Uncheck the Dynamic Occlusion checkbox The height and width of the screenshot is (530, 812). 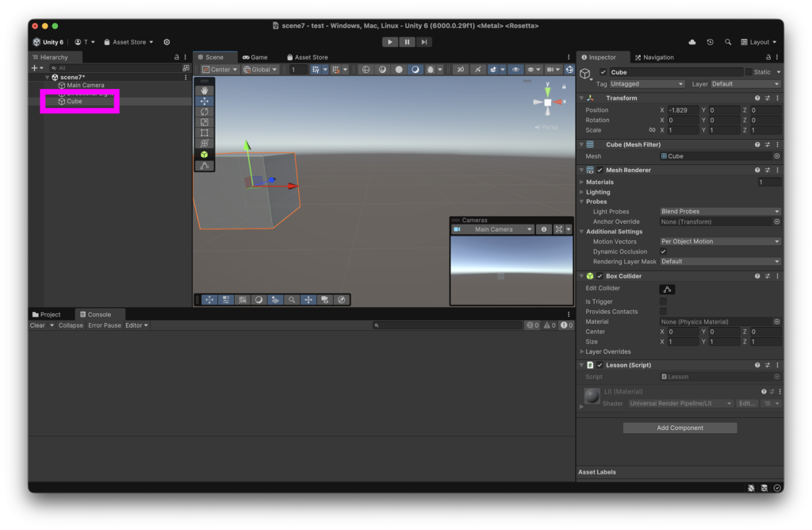click(663, 252)
